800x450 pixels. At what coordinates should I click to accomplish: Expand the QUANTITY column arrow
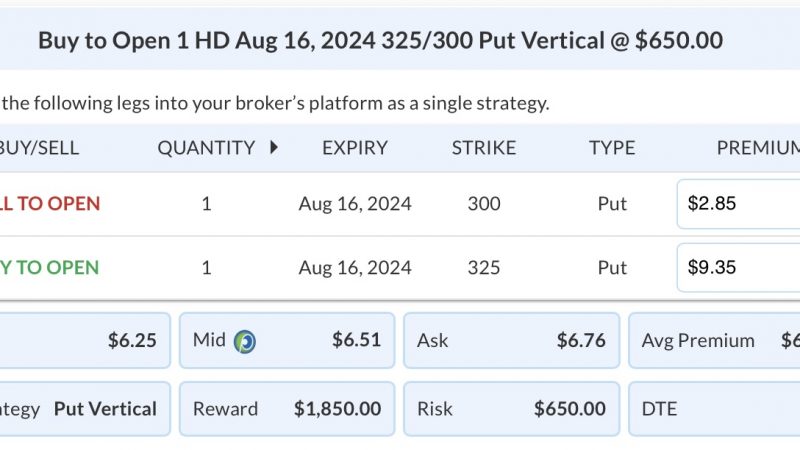tap(274, 147)
